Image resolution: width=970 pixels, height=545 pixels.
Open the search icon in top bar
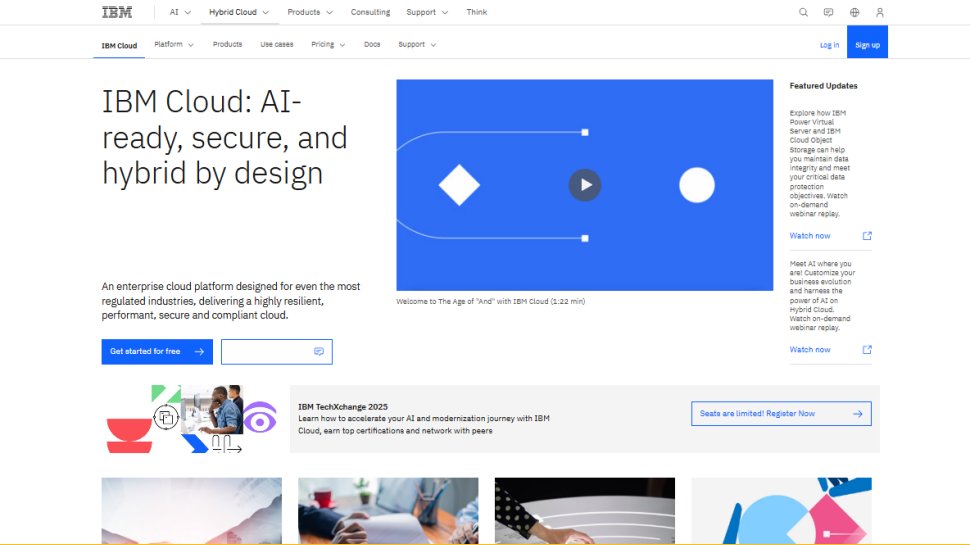(803, 12)
